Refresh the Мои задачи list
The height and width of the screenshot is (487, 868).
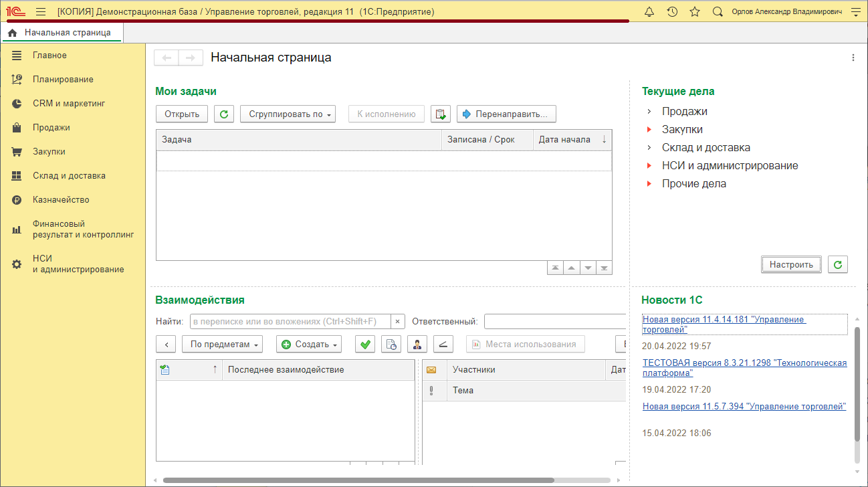(223, 113)
